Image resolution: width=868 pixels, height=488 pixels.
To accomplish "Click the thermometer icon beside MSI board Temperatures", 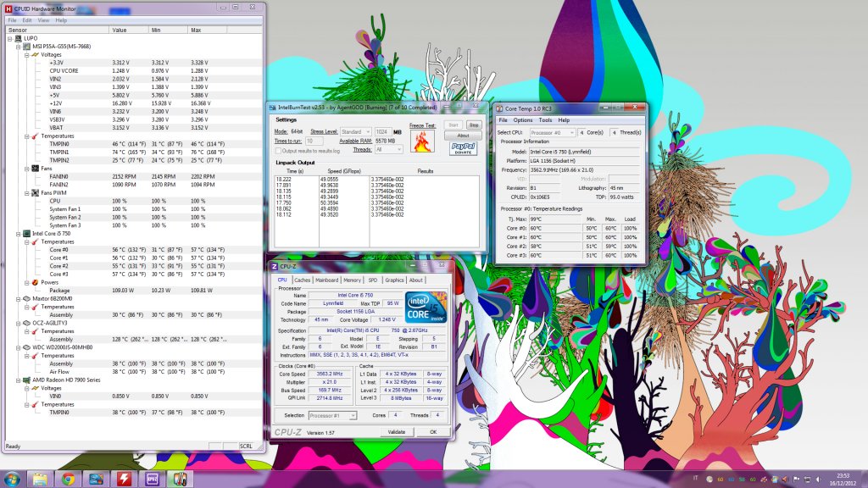I will coord(36,136).
